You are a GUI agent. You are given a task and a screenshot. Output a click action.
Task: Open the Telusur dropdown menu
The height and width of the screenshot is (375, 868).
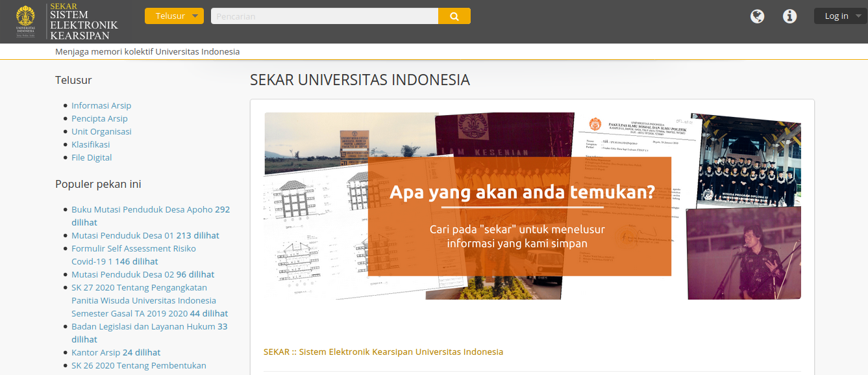coord(174,16)
